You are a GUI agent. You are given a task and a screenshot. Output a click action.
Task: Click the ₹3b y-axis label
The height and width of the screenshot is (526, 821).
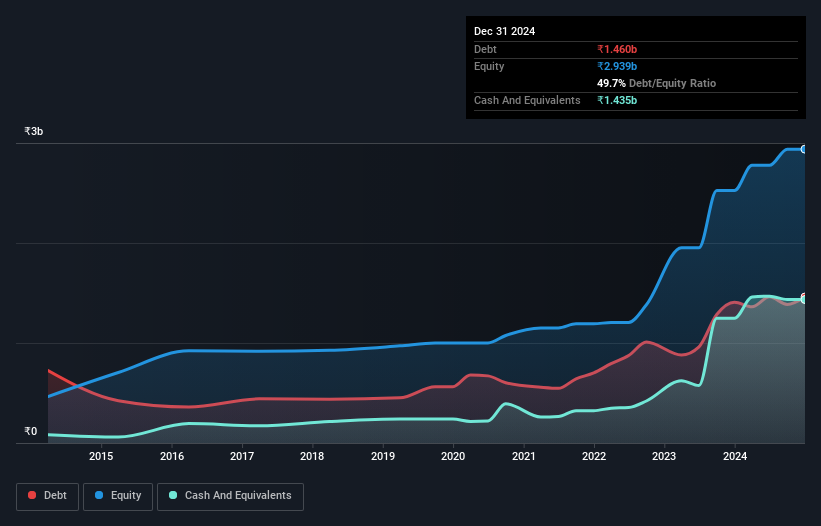click(x=34, y=131)
